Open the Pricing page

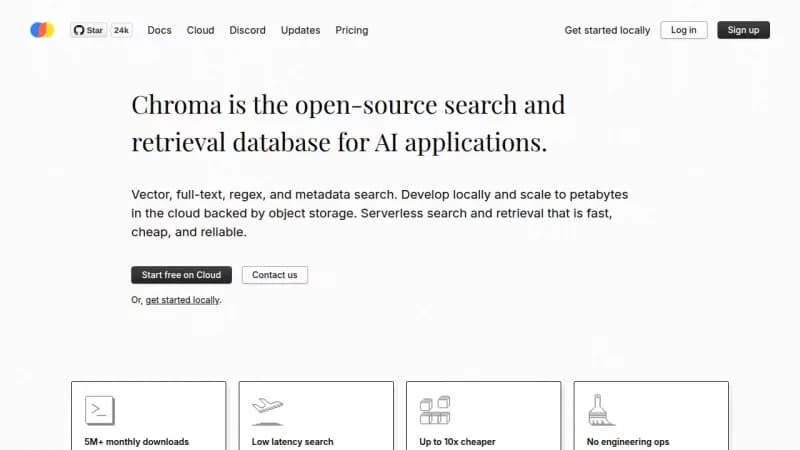click(x=352, y=30)
